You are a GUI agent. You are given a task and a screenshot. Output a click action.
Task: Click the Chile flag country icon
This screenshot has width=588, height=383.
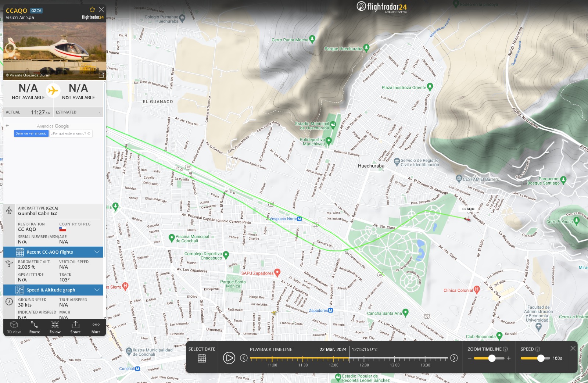(x=63, y=229)
